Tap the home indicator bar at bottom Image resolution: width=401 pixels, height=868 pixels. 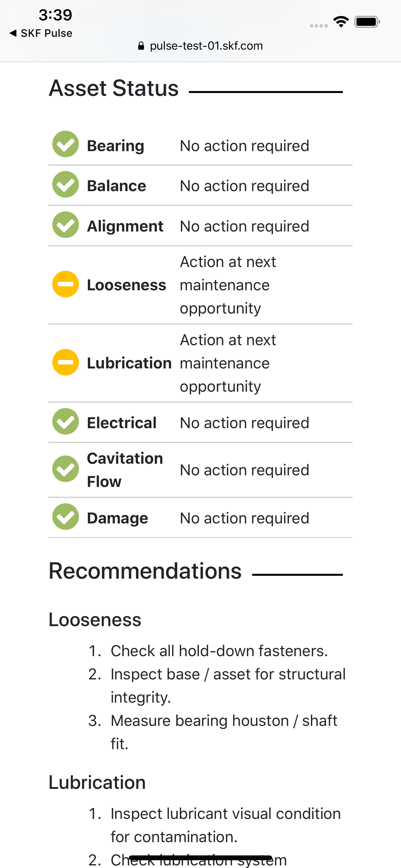(x=200, y=857)
